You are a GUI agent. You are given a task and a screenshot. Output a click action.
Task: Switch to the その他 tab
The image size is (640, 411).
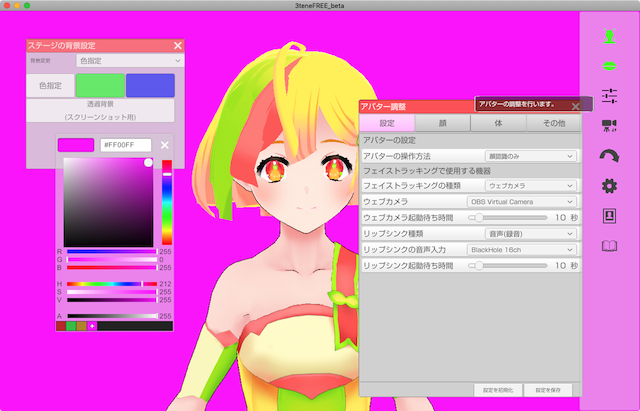point(554,123)
